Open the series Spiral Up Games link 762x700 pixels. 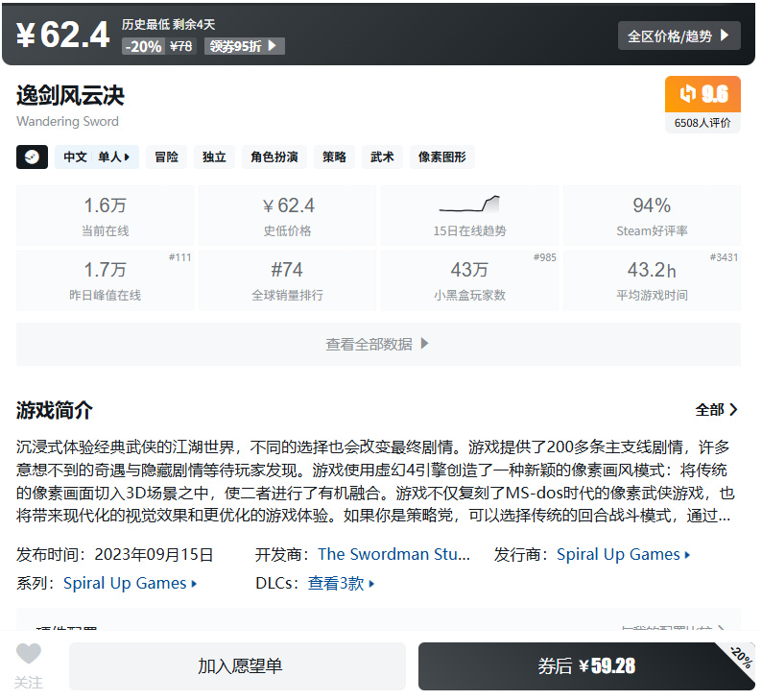point(130,583)
